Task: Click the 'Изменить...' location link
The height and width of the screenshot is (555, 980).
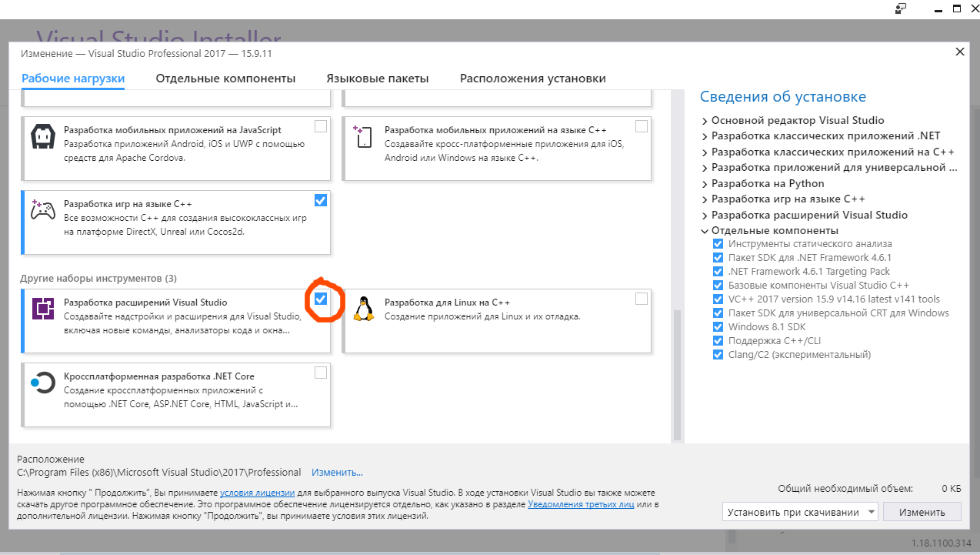Action: coord(337,472)
